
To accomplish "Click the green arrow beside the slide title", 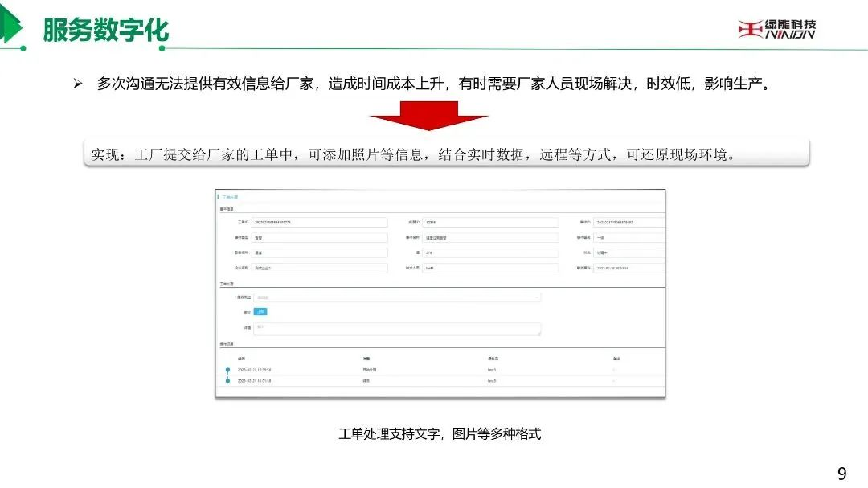I will click(10, 25).
